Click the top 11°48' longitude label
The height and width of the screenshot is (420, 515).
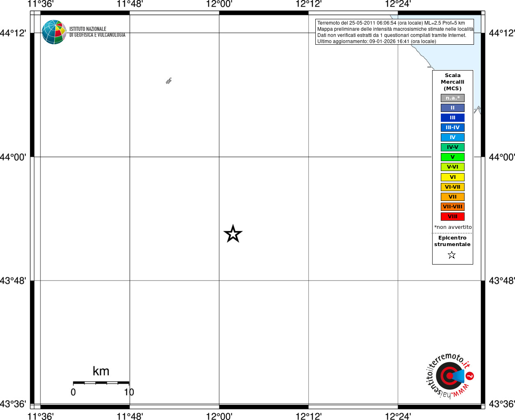click(x=130, y=4)
